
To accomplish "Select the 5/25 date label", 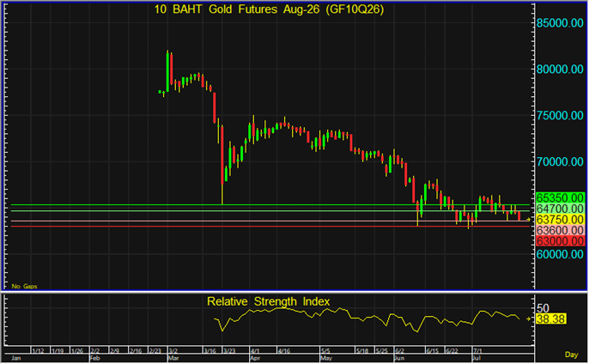I will 382,351.
